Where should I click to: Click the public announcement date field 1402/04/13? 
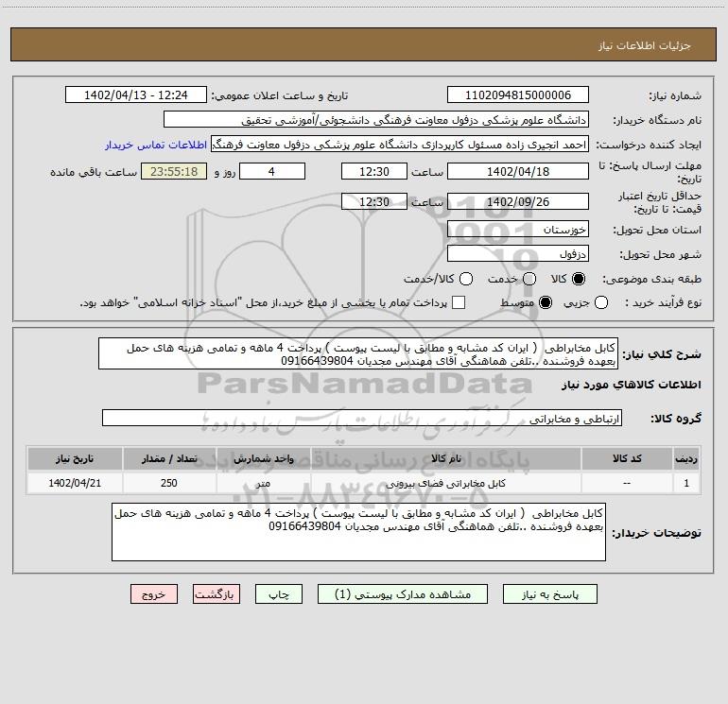135,94
